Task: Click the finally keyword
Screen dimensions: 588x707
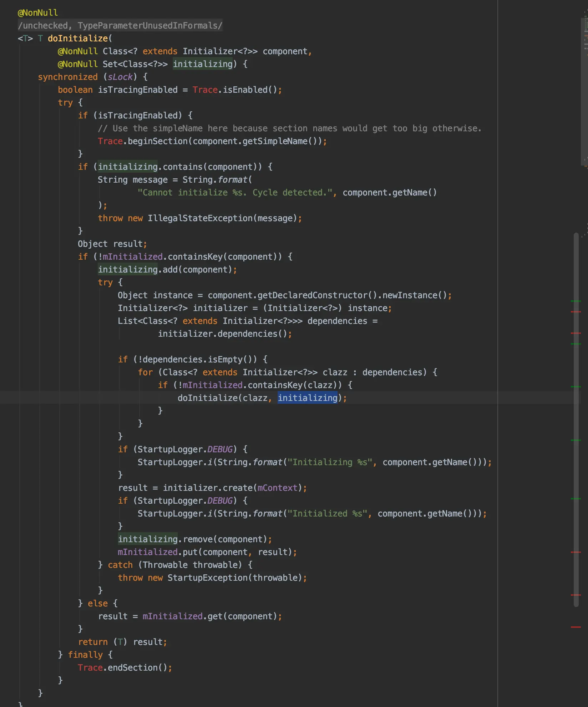Action: [x=85, y=655]
